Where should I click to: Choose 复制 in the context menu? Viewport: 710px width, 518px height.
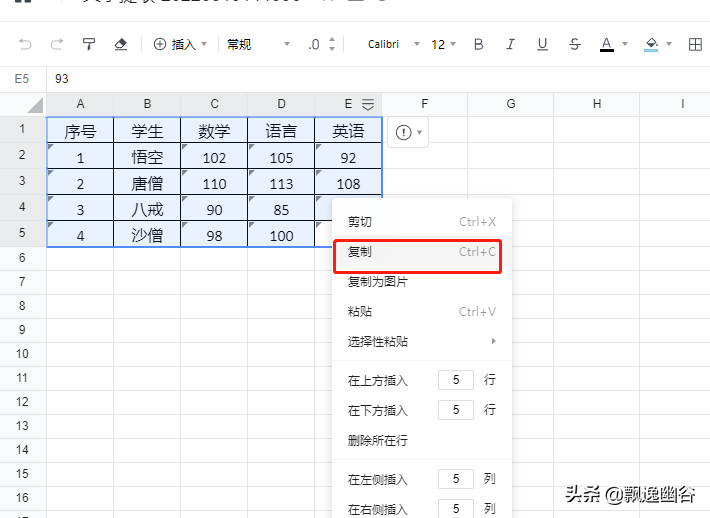pyautogui.click(x=422, y=251)
